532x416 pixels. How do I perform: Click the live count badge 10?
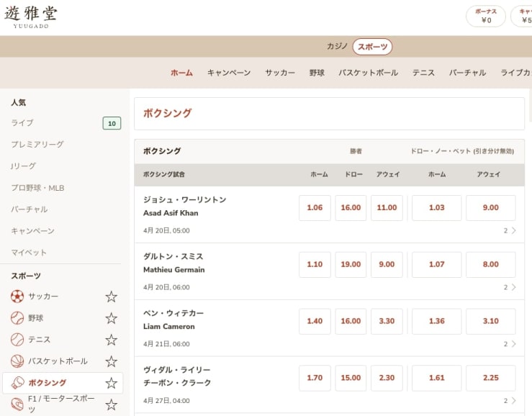pos(112,124)
